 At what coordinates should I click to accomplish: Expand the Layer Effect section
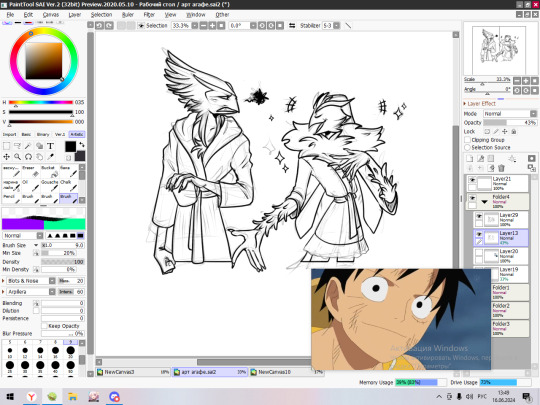(x=465, y=104)
